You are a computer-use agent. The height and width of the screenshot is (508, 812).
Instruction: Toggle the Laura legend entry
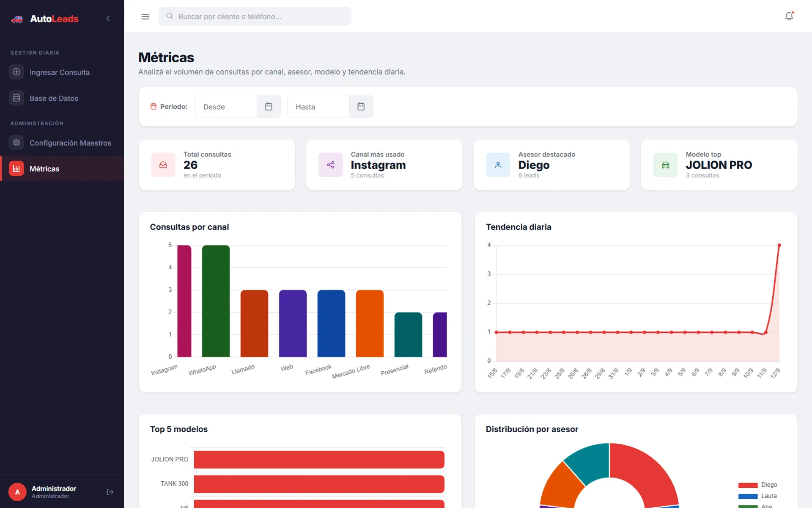(x=758, y=496)
